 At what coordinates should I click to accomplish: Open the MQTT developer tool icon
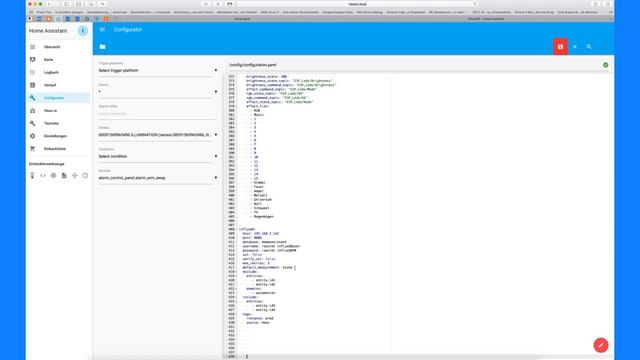point(75,176)
